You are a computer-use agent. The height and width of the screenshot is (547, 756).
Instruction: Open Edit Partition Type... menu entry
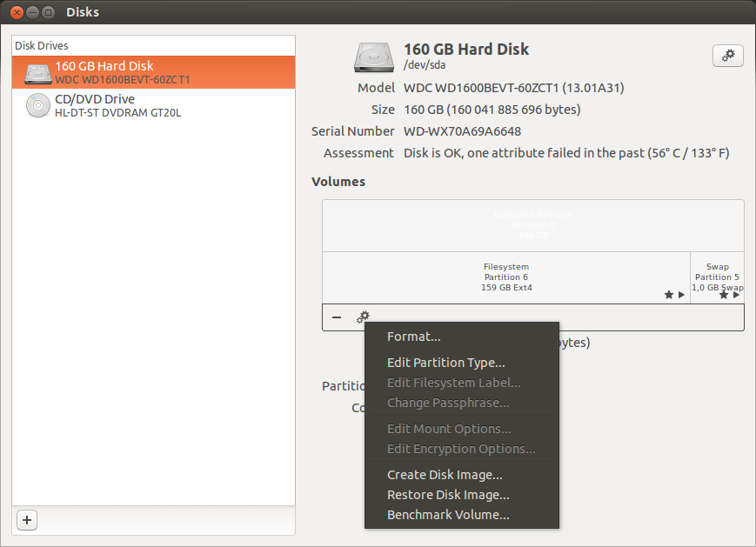coord(445,363)
